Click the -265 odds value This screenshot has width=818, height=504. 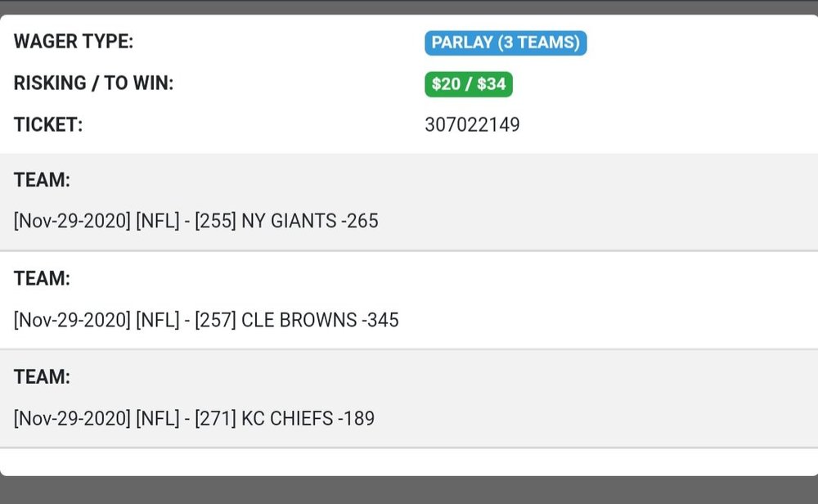click(360, 221)
